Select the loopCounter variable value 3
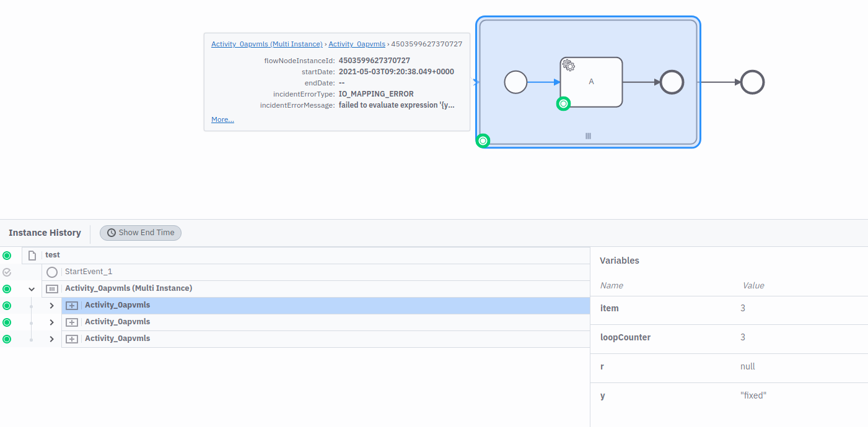 pyautogui.click(x=743, y=337)
